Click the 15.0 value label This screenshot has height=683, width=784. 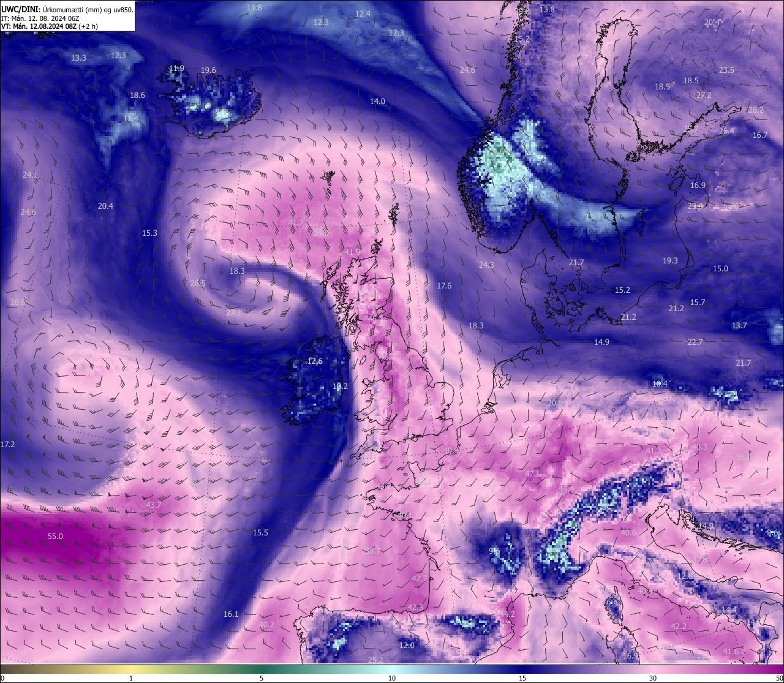tap(720, 268)
